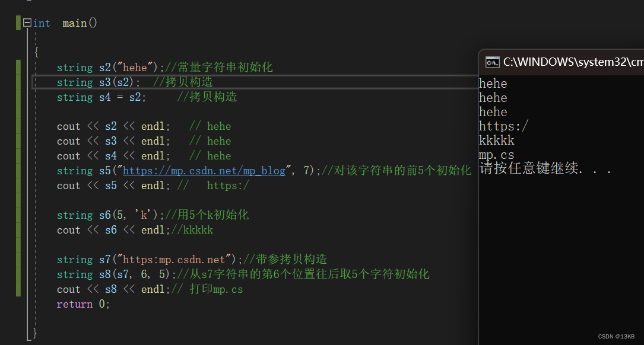This screenshot has width=644, height=345.
Task: Click console output line 'mp.cs'
Action: (497, 155)
